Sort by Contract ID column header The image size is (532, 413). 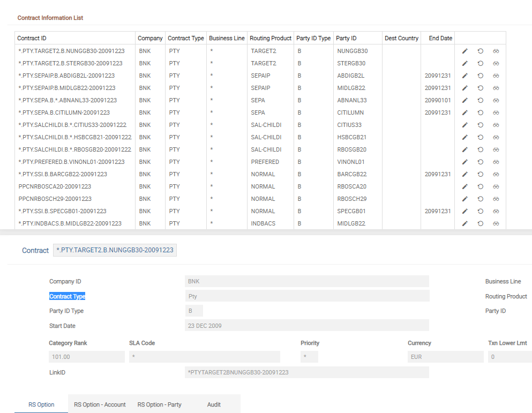(x=32, y=38)
